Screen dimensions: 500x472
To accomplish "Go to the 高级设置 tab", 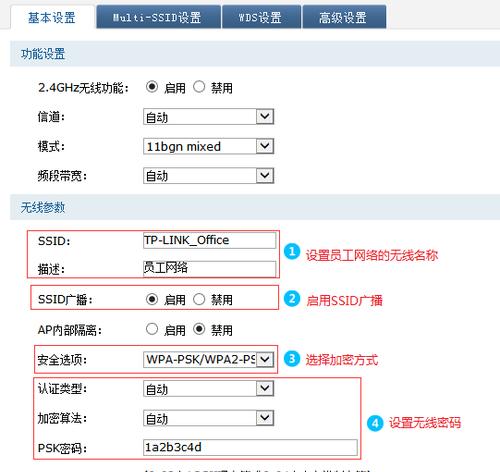I will click(344, 17).
